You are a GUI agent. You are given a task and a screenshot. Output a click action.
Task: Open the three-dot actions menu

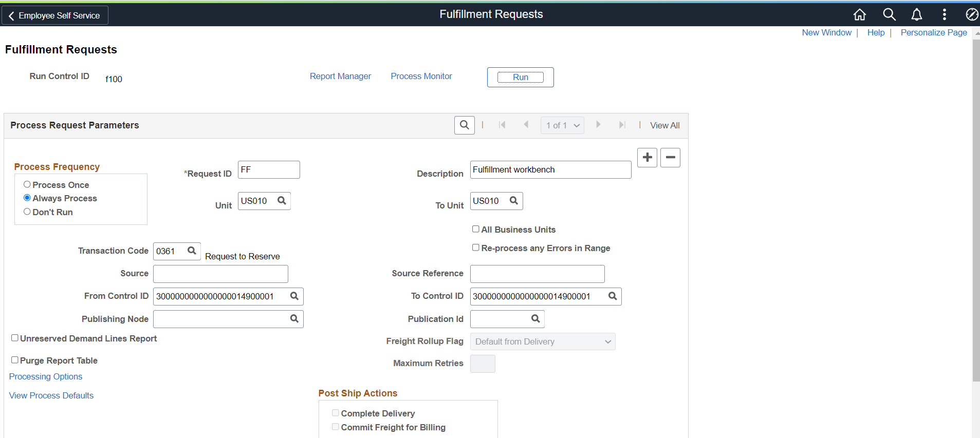pos(944,15)
